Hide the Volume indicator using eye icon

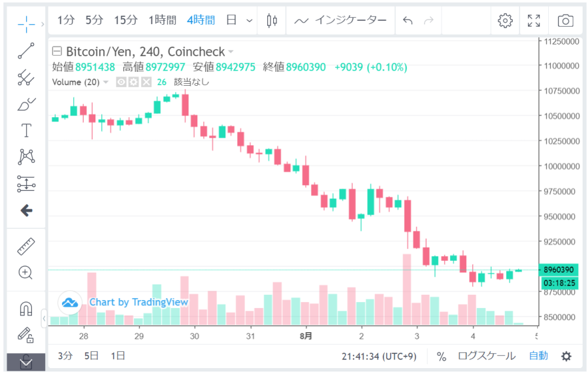pos(121,82)
